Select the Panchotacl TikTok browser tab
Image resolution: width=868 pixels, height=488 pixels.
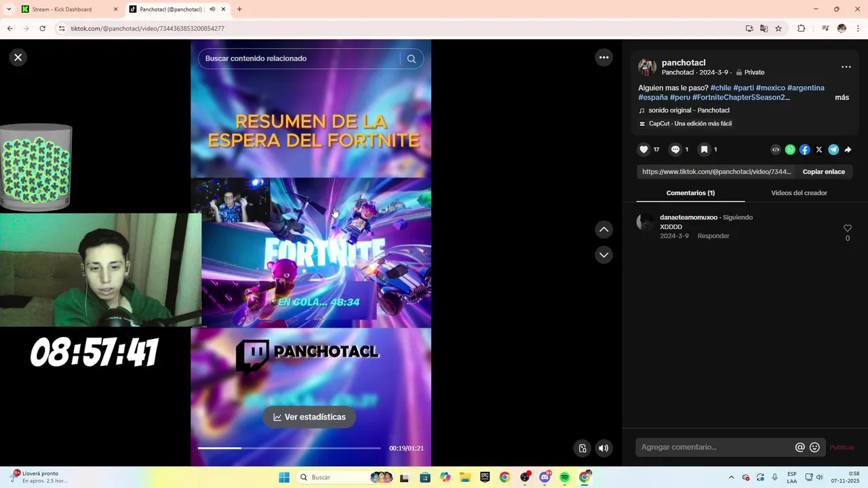coord(171,9)
